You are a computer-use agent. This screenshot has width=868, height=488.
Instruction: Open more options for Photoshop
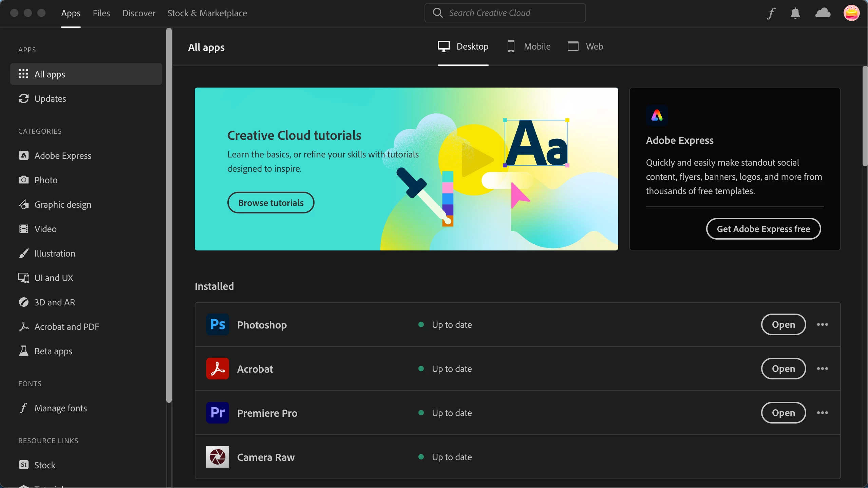(x=822, y=324)
